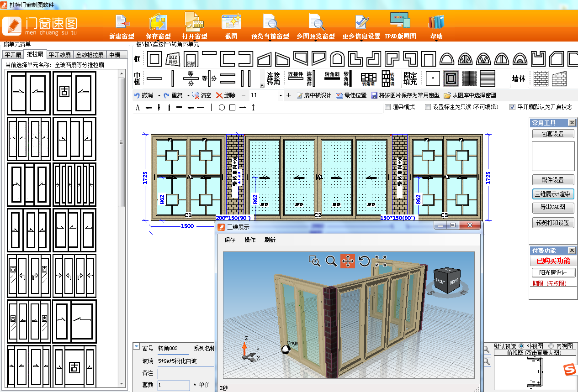The image size is (578, 392).
Task: Open the undo history dropdown arrow
Action: (x=159, y=95)
